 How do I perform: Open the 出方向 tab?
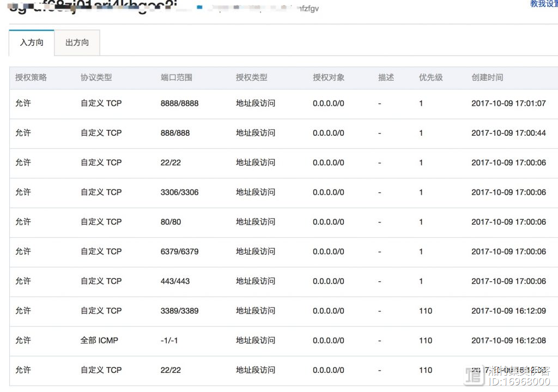click(x=77, y=43)
